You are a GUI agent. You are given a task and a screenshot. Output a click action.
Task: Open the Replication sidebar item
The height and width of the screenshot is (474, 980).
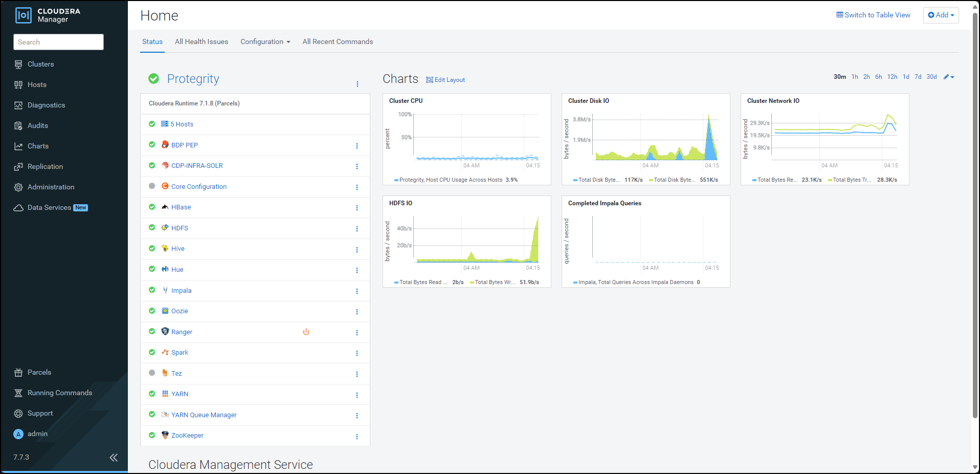pyautogui.click(x=45, y=166)
